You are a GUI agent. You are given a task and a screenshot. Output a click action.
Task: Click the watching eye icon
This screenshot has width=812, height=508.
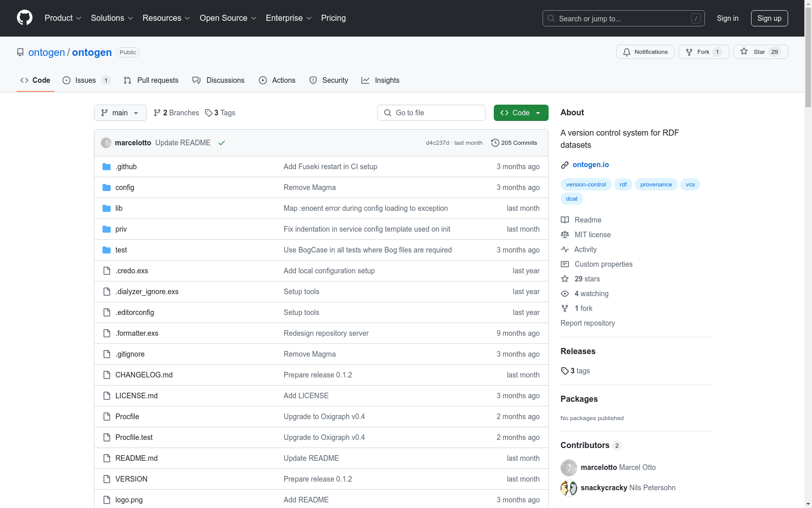pyautogui.click(x=565, y=294)
